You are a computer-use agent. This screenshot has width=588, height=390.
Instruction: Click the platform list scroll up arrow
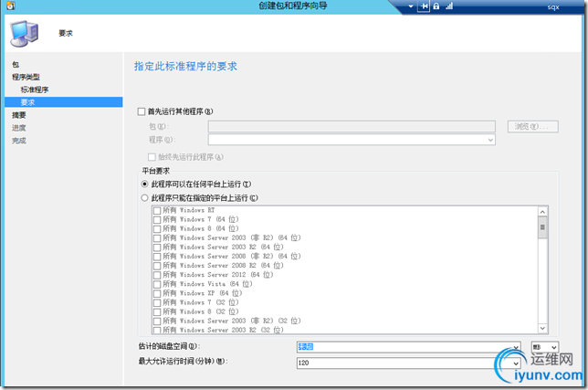(x=542, y=212)
